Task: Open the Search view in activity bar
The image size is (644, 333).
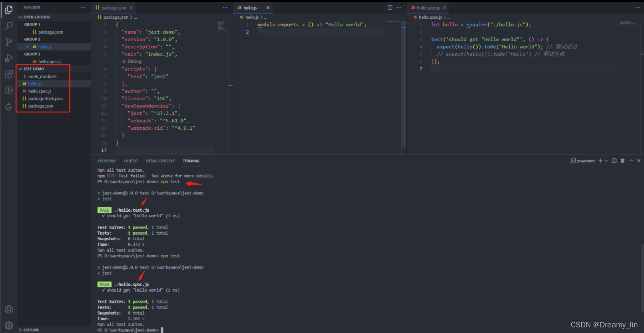Action: (9, 26)
